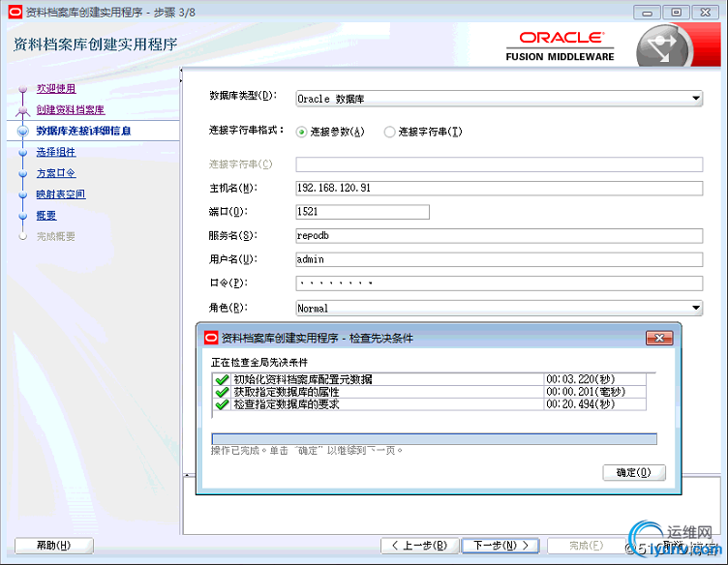Viewport: 728px width, 565px height.
Task: Select the 连接字符串(T) radio button
Action: [389, 133]
